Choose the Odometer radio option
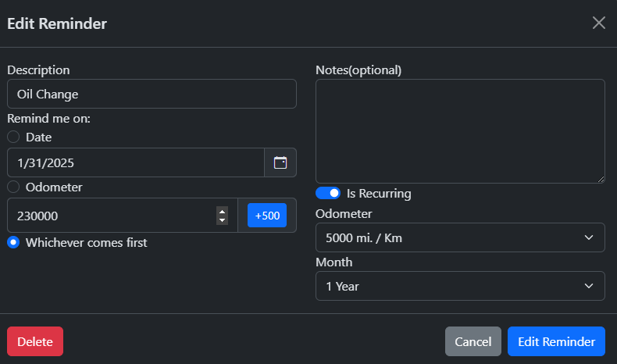The width and height of the screenshot is (617, 364). tap(13, 187)
